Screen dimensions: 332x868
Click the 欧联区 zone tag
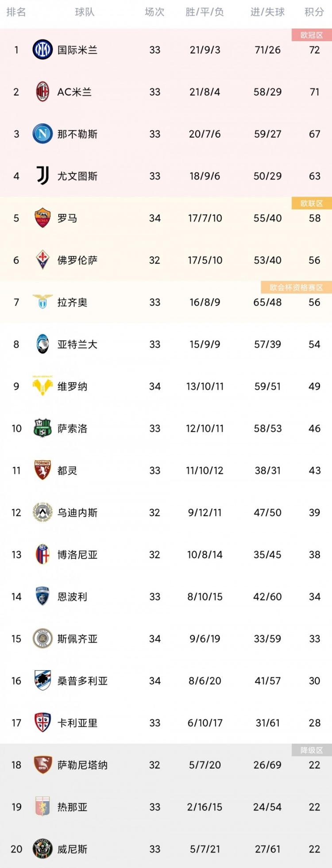coord(312,204)
